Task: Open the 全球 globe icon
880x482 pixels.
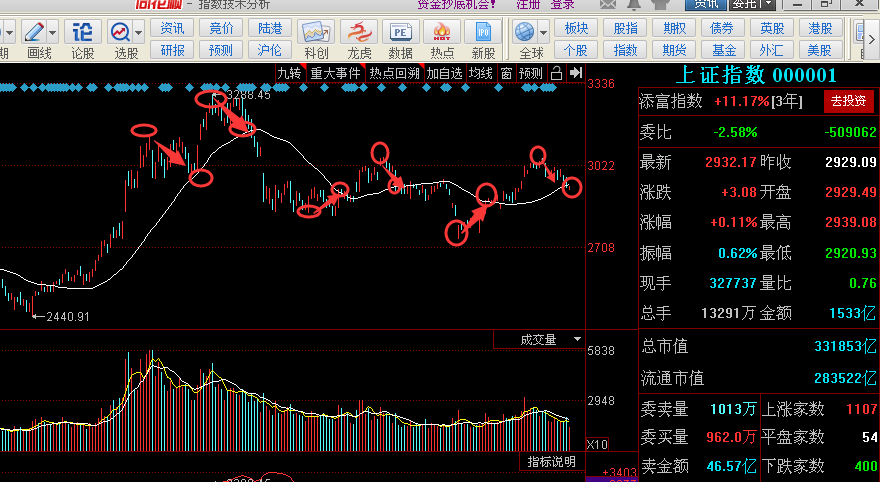Action: tap(525, 33)
